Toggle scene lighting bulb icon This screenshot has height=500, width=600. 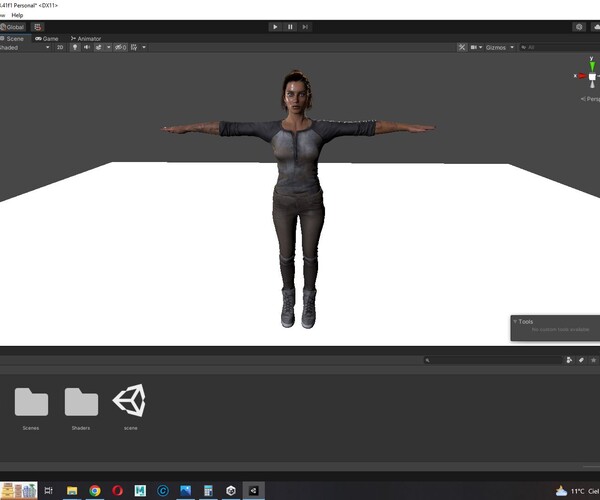tap(75, 47)
